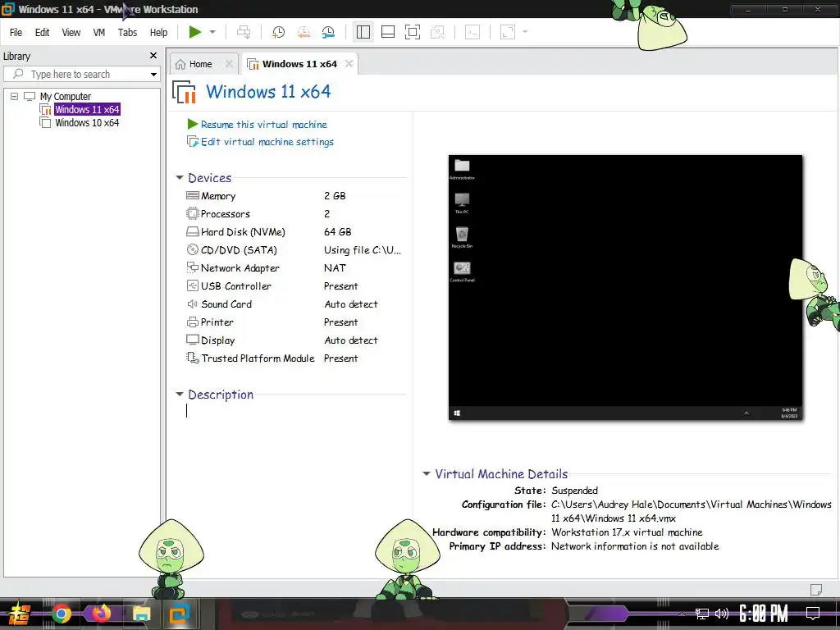Select the Windows 11 x64 tab
The image size is (840, 630).
[299, 64]
